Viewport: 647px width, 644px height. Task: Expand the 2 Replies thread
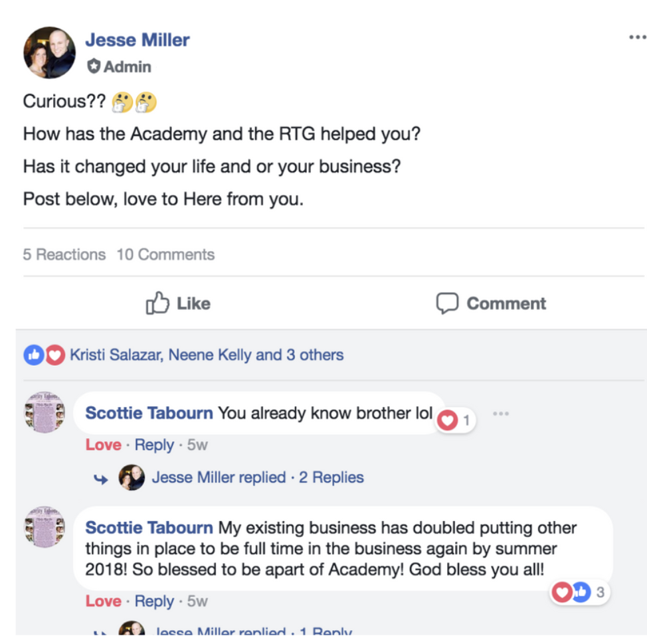pyautogui.click(x=331, y=477)
